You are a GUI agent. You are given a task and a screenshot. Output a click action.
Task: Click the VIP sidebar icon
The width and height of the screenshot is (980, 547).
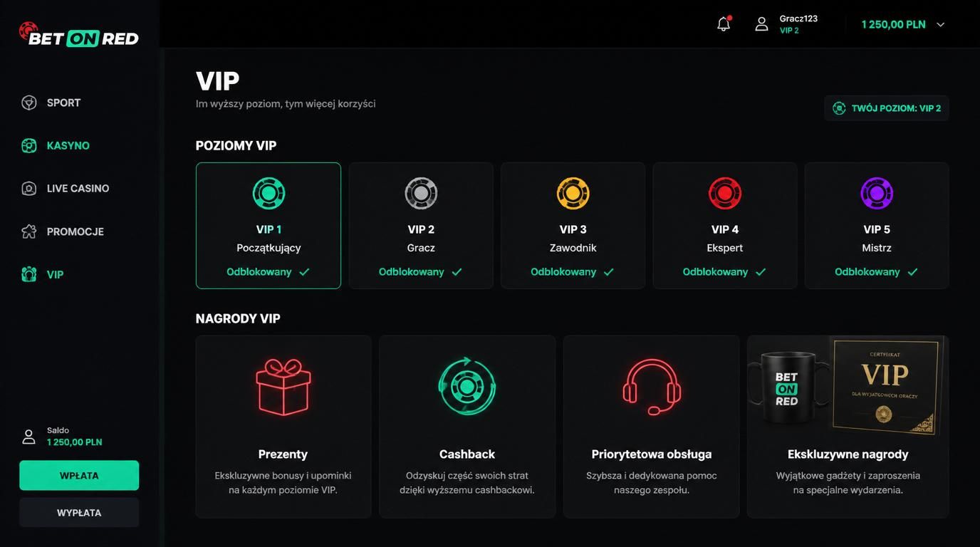[28, 274]
